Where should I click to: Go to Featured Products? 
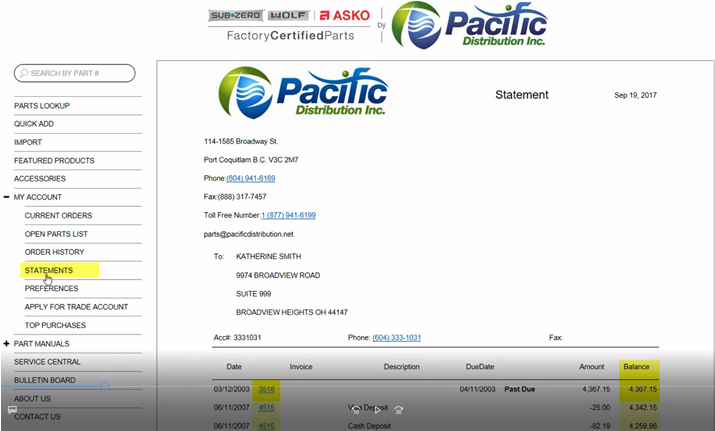coord(54,161)
